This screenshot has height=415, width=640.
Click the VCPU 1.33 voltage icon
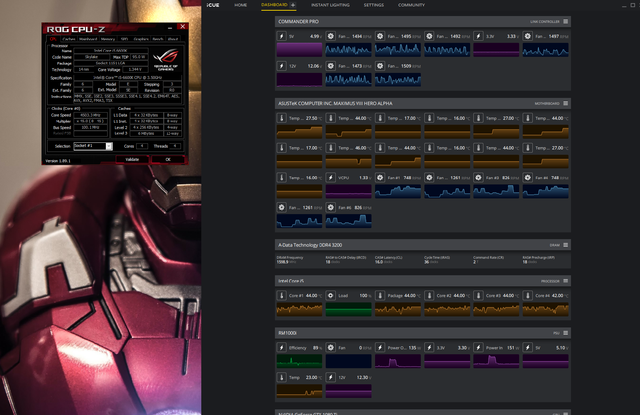tap(331, 178)
